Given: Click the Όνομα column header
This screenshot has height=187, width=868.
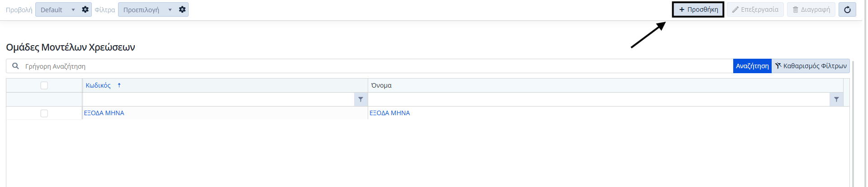Looking at the screenshot, I should pos(381,85).
